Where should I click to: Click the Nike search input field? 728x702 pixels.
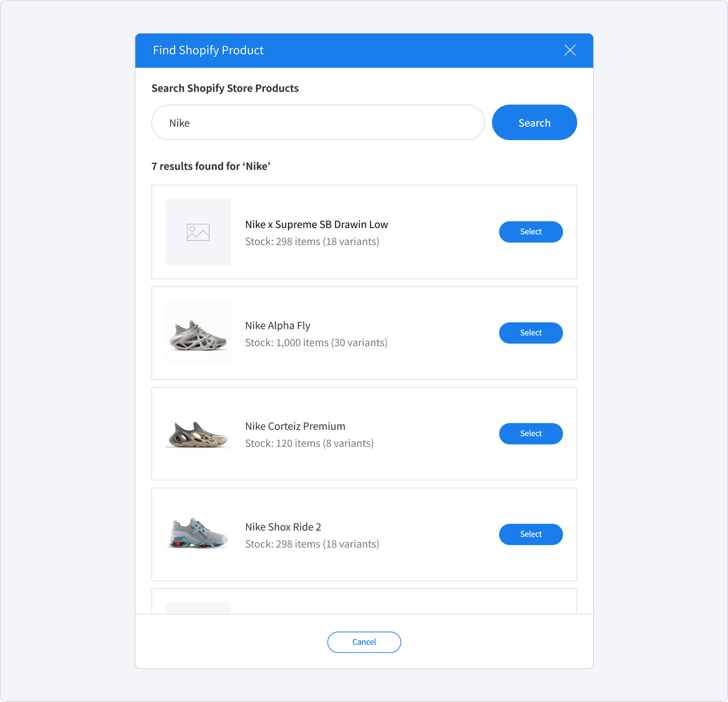(318, 123)
